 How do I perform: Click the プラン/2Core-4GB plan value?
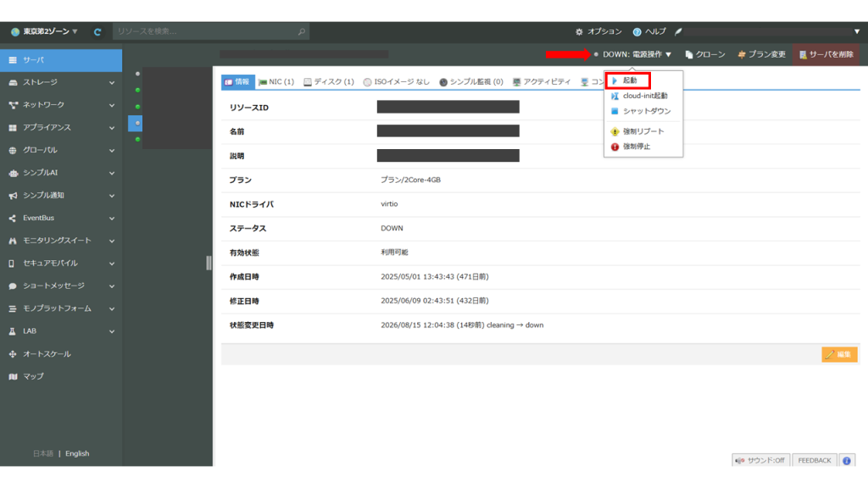pos(411,180)
